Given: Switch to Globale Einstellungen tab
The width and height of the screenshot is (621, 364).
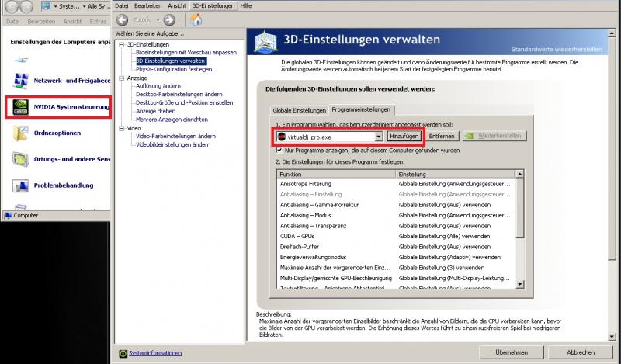Looking at the screenshot, I should [x=300, y=110].
